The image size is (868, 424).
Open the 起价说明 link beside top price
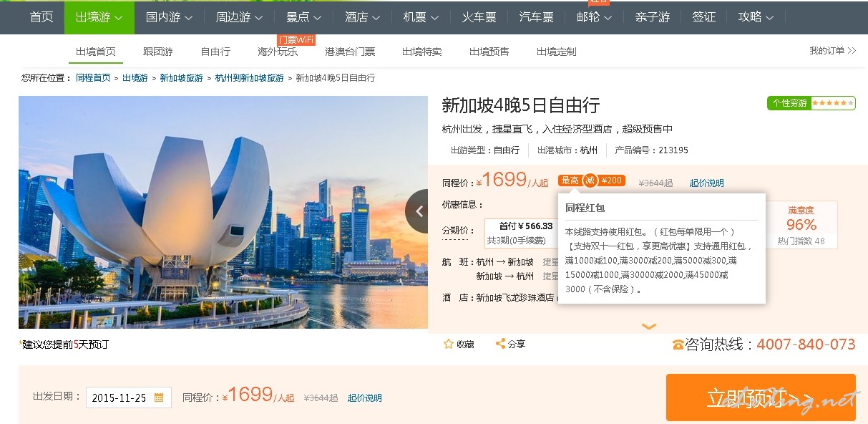point(706,183)
